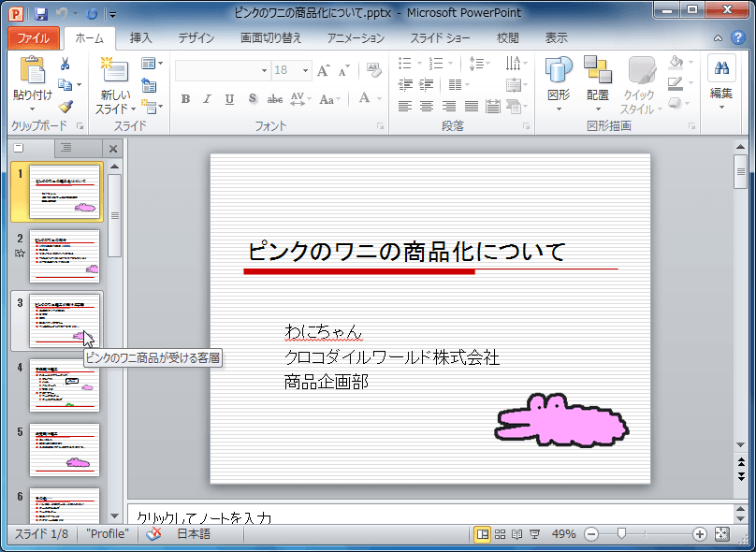The height and width of the screenshot is (552, 756).
Task: Justify text alignment icon
Action: (471, 106)
